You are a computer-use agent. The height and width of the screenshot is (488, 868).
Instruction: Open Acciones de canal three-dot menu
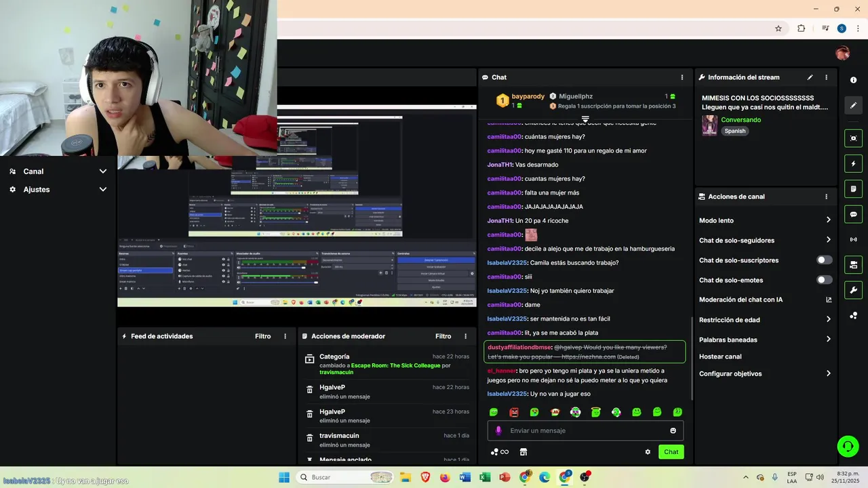(x=826, y=197)
